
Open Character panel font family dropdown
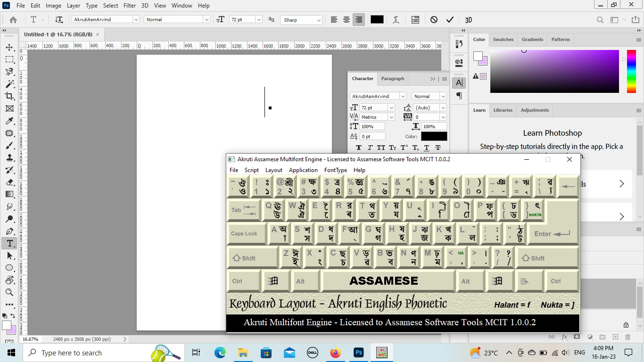(x=403, y=96)
